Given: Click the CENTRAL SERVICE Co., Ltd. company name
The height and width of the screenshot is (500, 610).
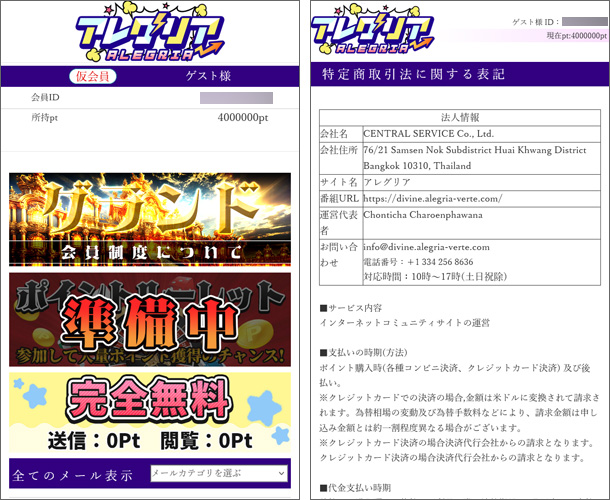Looking at the screenshot, I should [428, 133].
